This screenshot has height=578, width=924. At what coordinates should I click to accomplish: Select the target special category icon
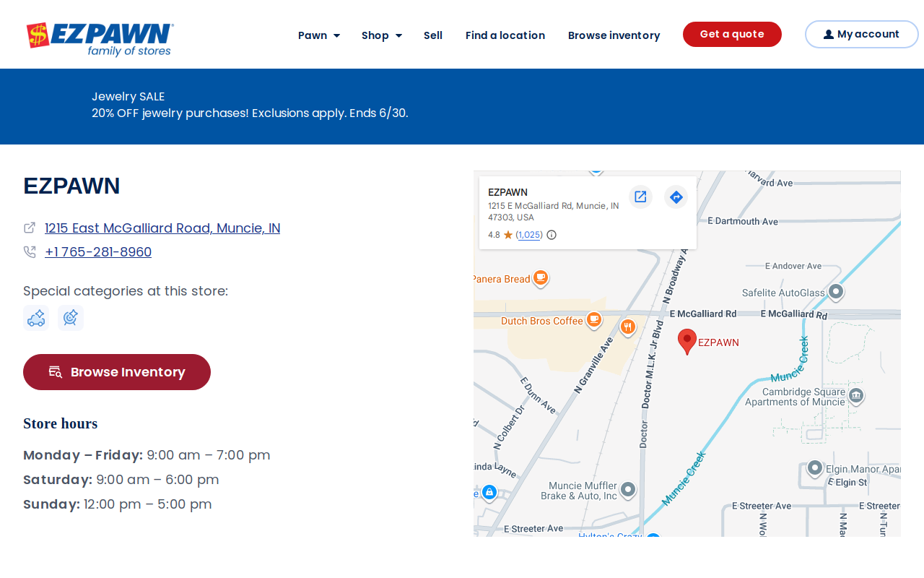coord(71,318)
